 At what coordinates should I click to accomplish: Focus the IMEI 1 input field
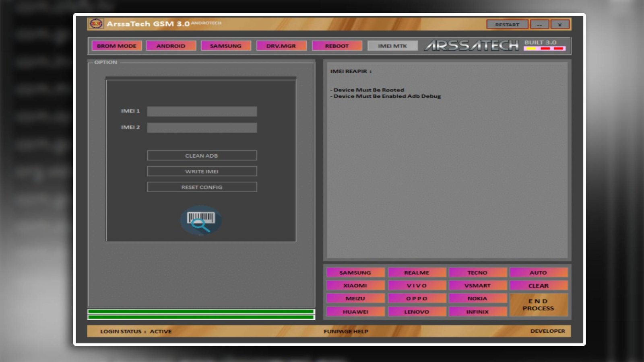(202, 111)
